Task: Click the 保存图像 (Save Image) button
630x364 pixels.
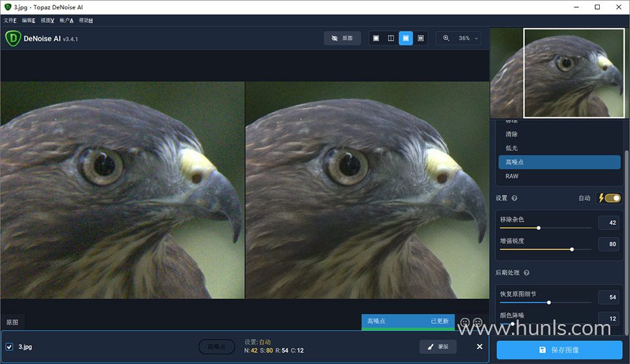Action: pyautogui.click(x=559, y=350)
